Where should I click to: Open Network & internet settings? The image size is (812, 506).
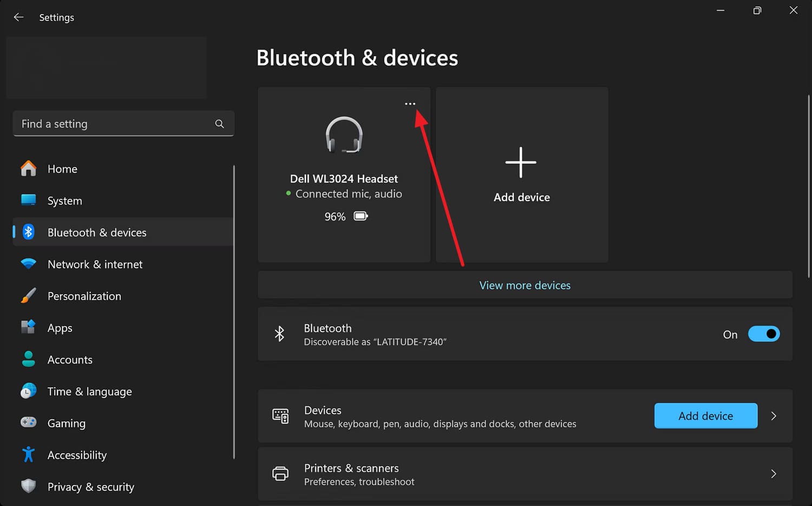pyautogui.click(x=123, y=264)
